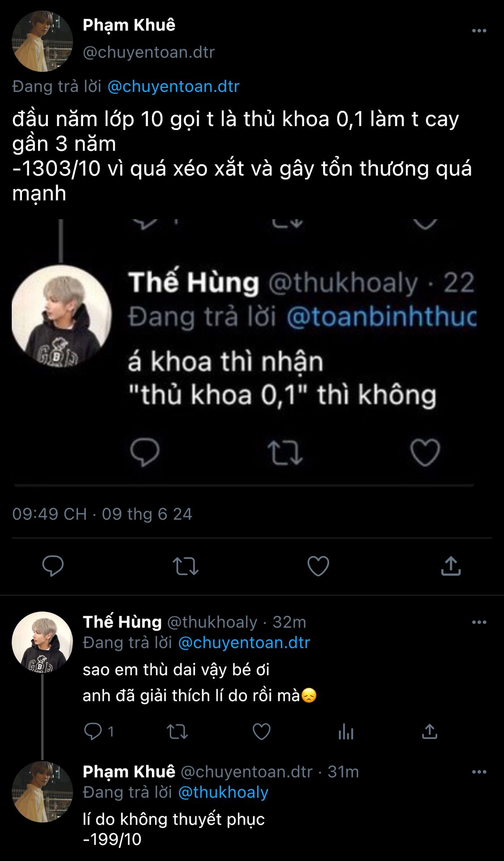Viewport: 504px width, 861px height.
Task: Reply to Thế Hùng's comment
Action: coord(93,731)
